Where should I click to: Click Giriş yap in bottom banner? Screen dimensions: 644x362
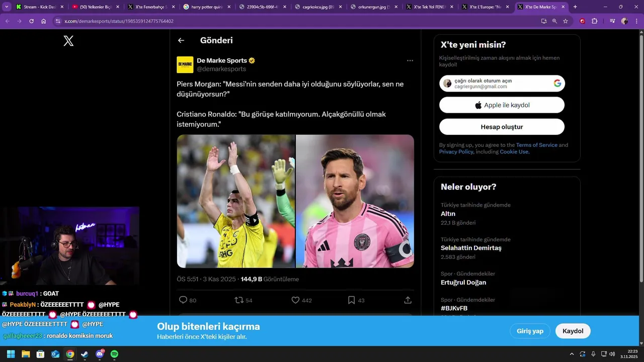[x=530, y=331]
